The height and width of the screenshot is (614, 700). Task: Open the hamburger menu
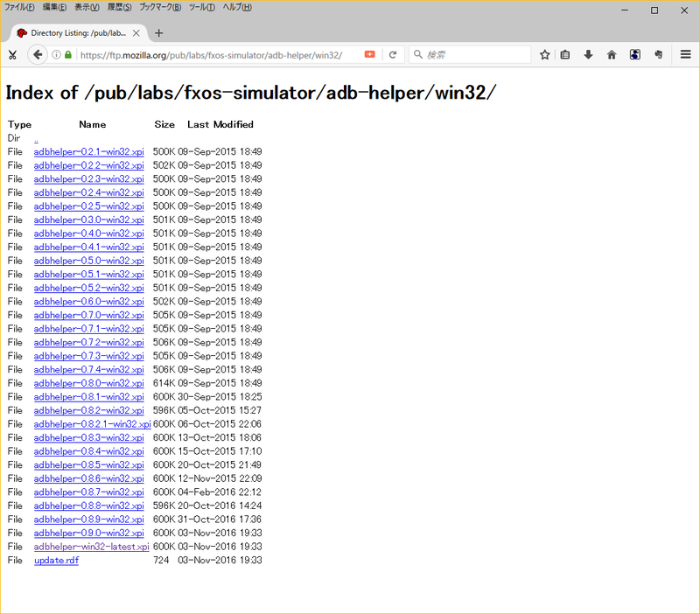pos(686,54)
